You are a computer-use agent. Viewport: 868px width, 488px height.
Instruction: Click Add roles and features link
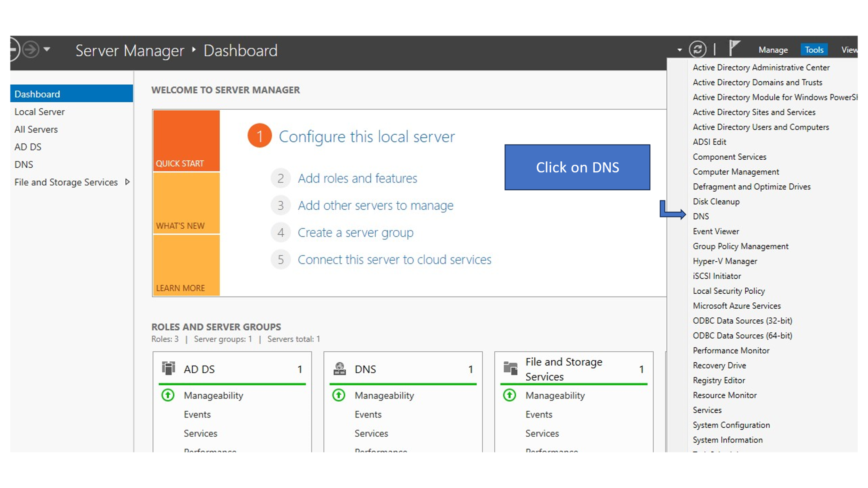357,178
